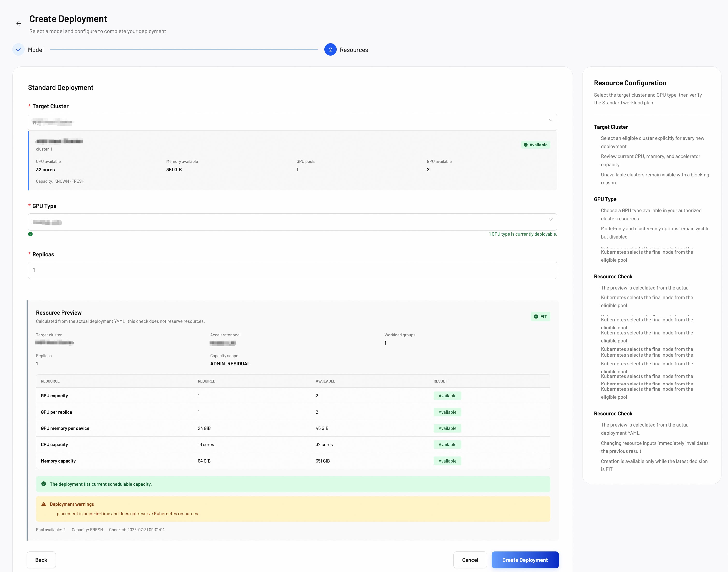Viewport: 728px width, 572px height.
Task: Click the FIT badge check icon
Action: [x=536, y=317]
